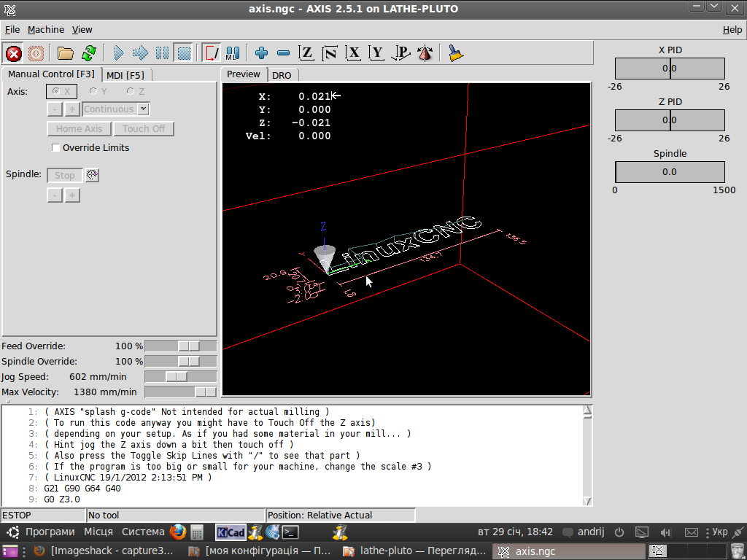Adjust the Jog Speed slider
The width and height of the screenshot is (747, 560).
click(x=177, y=377)
